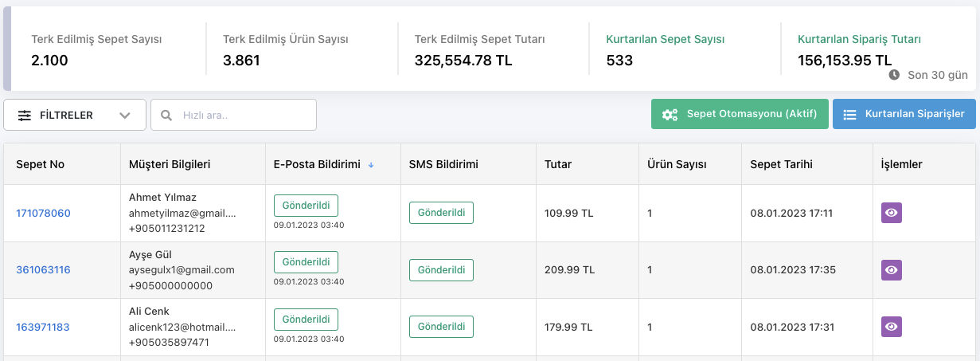Click the Tutar column header
Image resolution: width=980 pixels, height=361 pixels.
tap(558, 164)
